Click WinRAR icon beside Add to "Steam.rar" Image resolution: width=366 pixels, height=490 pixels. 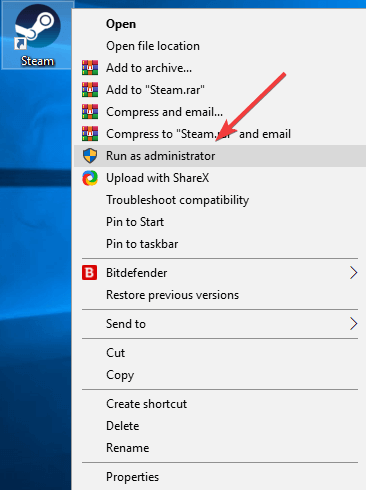pyautogui.click(x=90, y=90)
